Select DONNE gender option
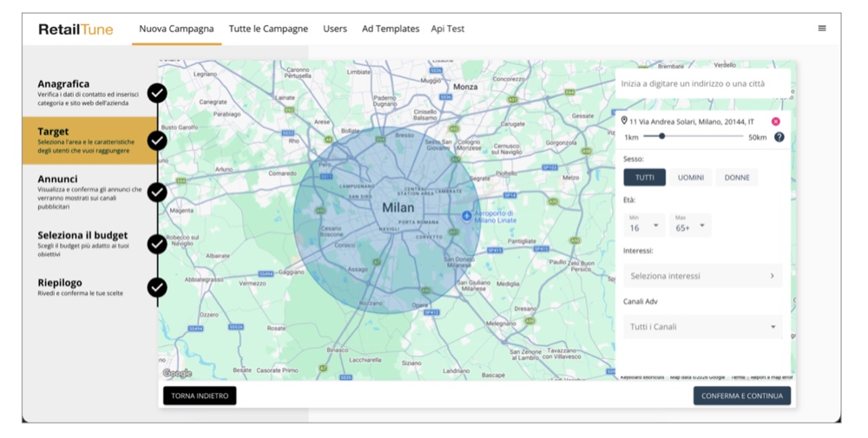Screen dimensions: 868x438 (737, 178)
